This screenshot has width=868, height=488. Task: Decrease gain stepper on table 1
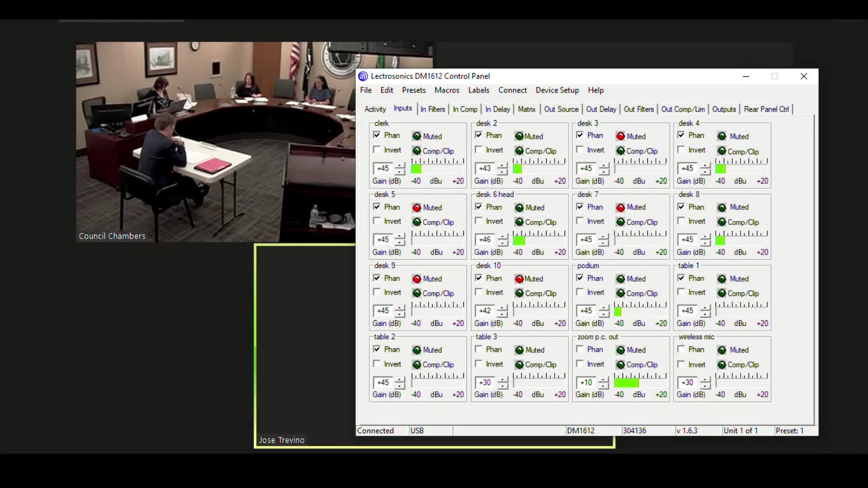coord(705,314)
